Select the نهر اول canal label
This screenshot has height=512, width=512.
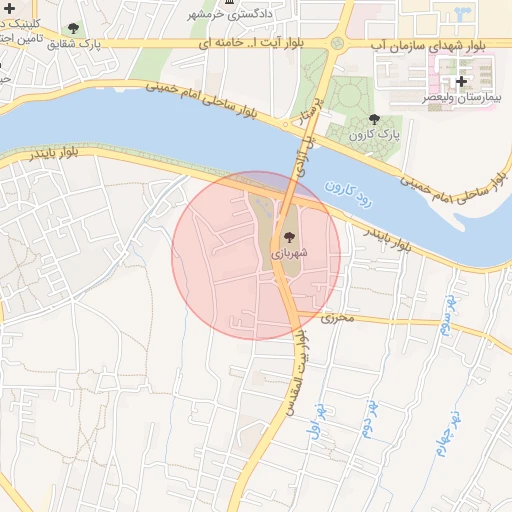click(x=317, y=421)
